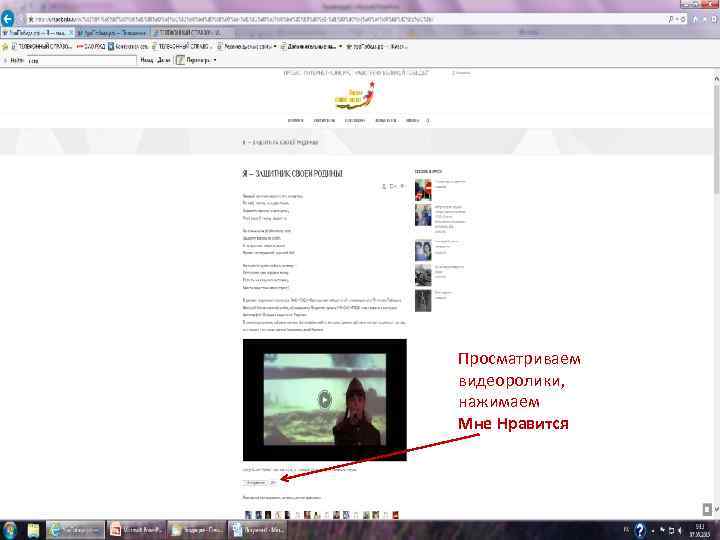Switch to the Microsoft Word document taskbar button

pyautogui.click(x=257, y=530)
